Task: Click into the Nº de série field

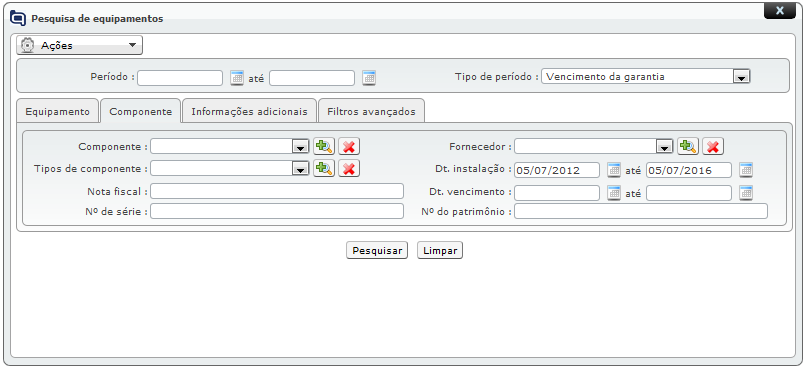Action: (x=277, y=211)
